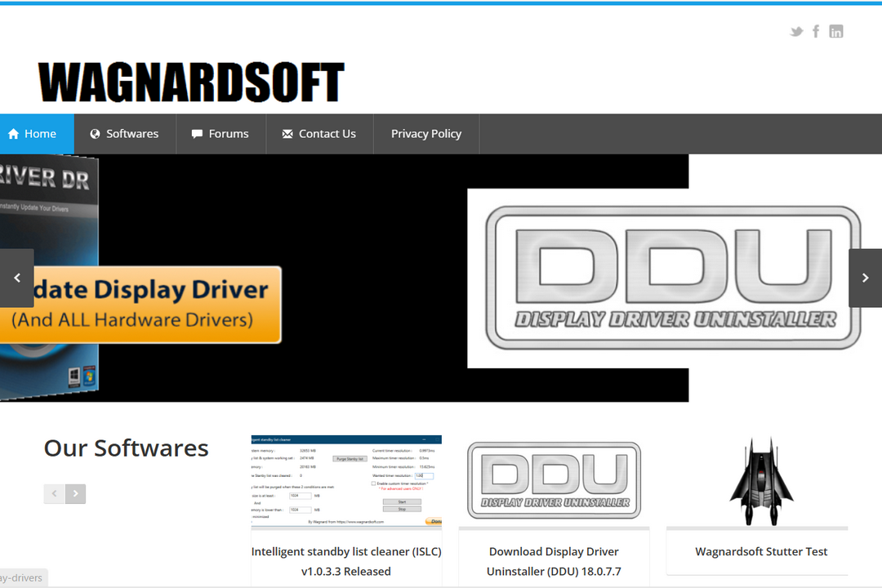Click the previous arrow under Our Softwares
This screenshot has width=882, height=588.
54,493
